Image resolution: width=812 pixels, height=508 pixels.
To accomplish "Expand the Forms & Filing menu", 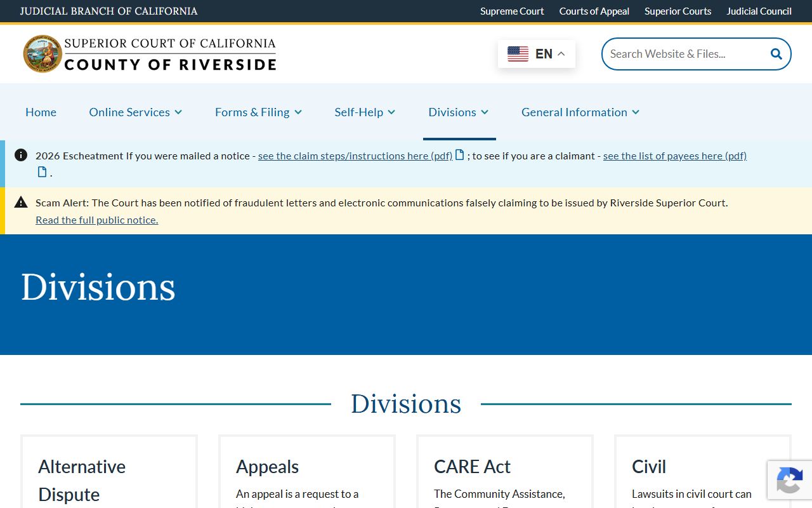I will click(258, 112).
